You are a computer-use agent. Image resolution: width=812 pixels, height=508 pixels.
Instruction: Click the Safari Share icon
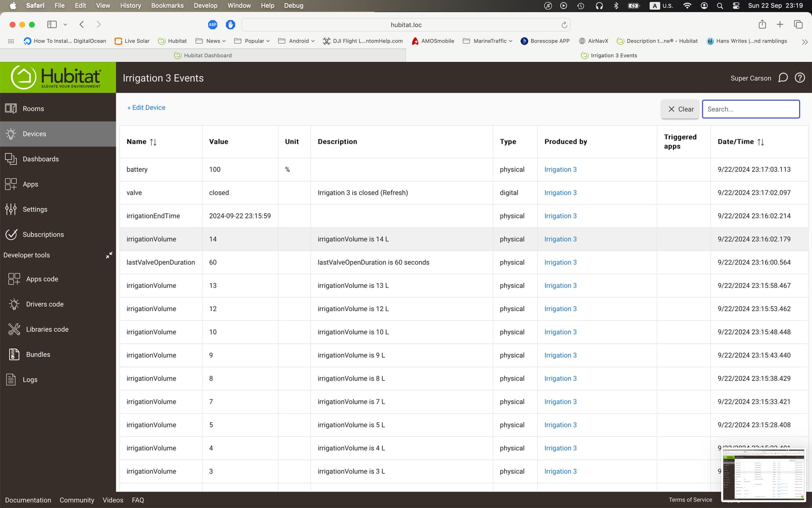click(762, 24)
